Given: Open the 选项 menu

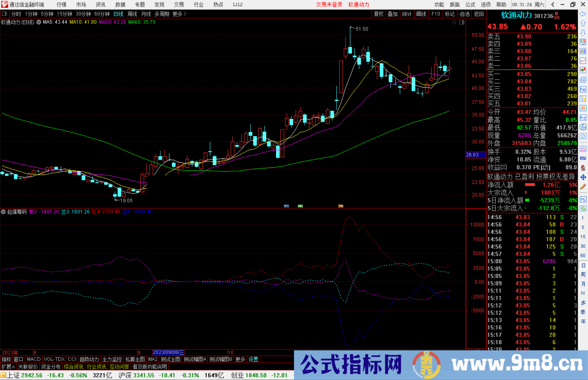Looking at the screenshot, I should 486,5.
